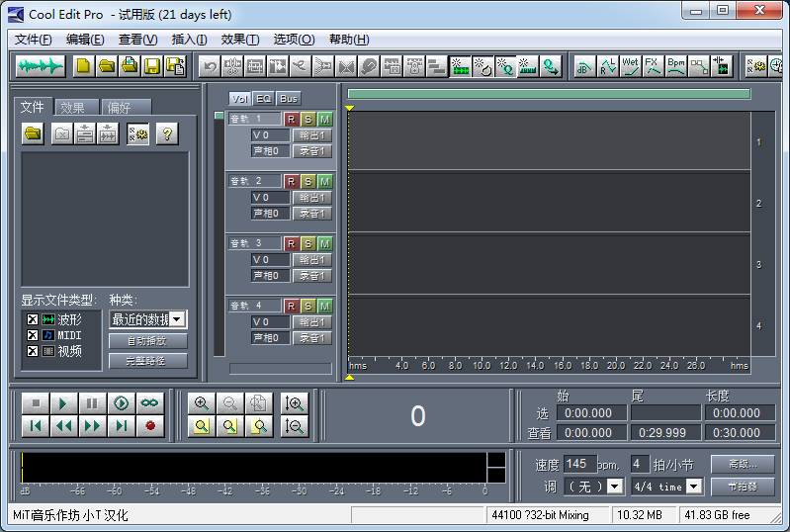Click track 1 pan 声相0 field
Screen dimensions: 790x532
pos(270,151)
